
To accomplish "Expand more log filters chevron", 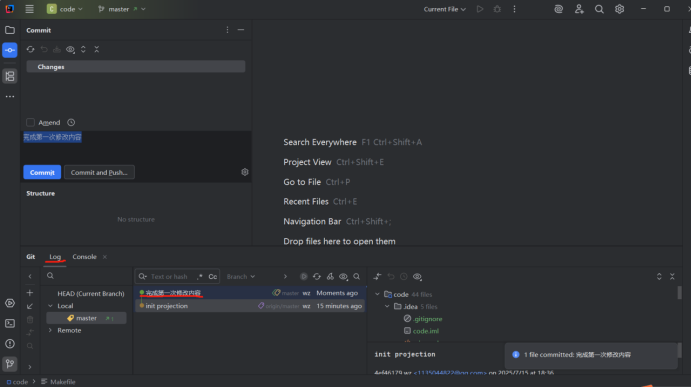I will click(x=285, y=276).
